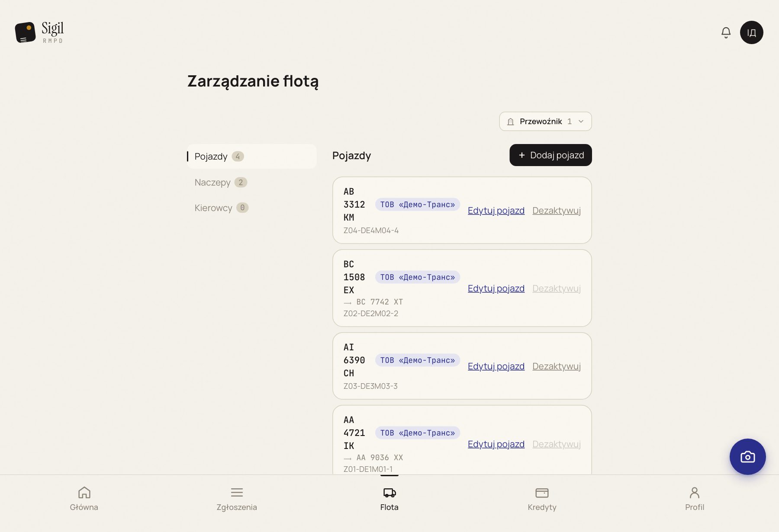Switch to the Naczepy section

221,182
